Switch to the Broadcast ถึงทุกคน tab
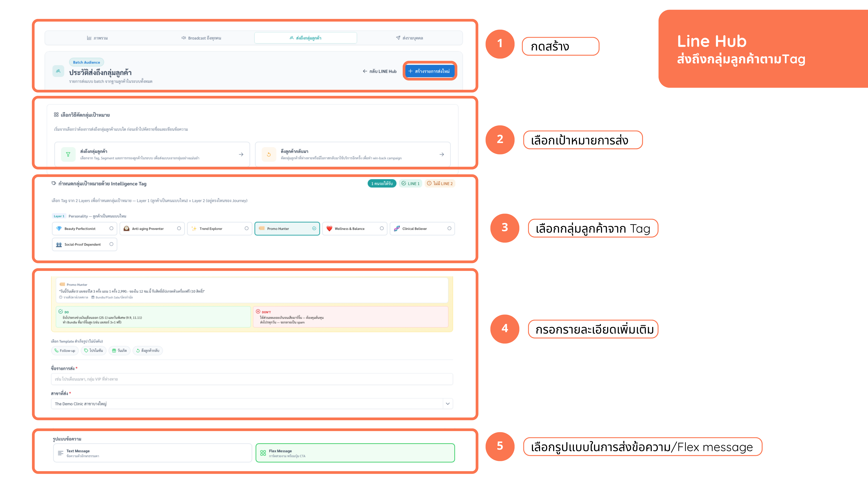 201,38
